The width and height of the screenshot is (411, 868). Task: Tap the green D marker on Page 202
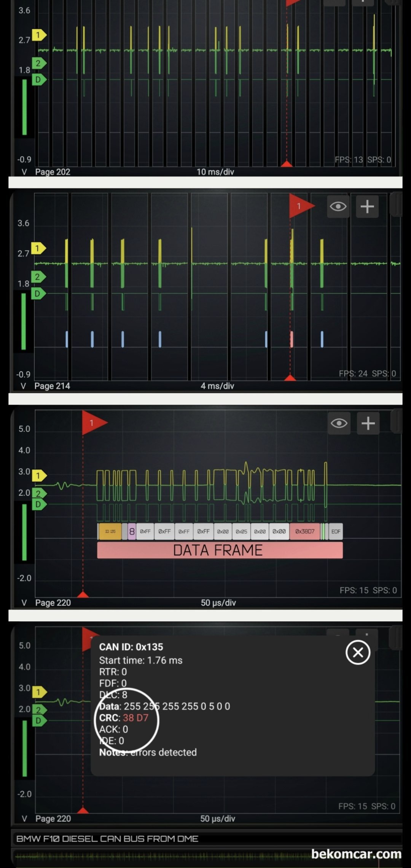pos(39,80)
